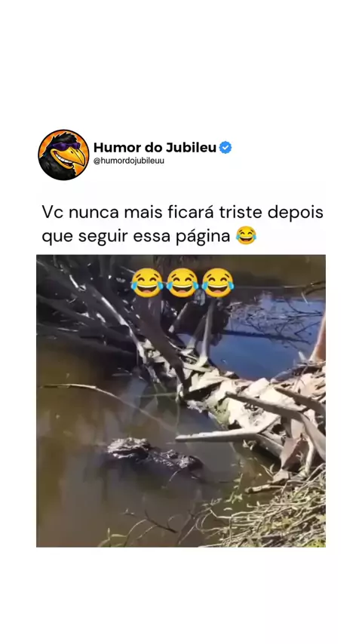The width and height of the screenshot is (362, 644).
Task: Click the word "página" in the caption
Action: coord(203,238)
